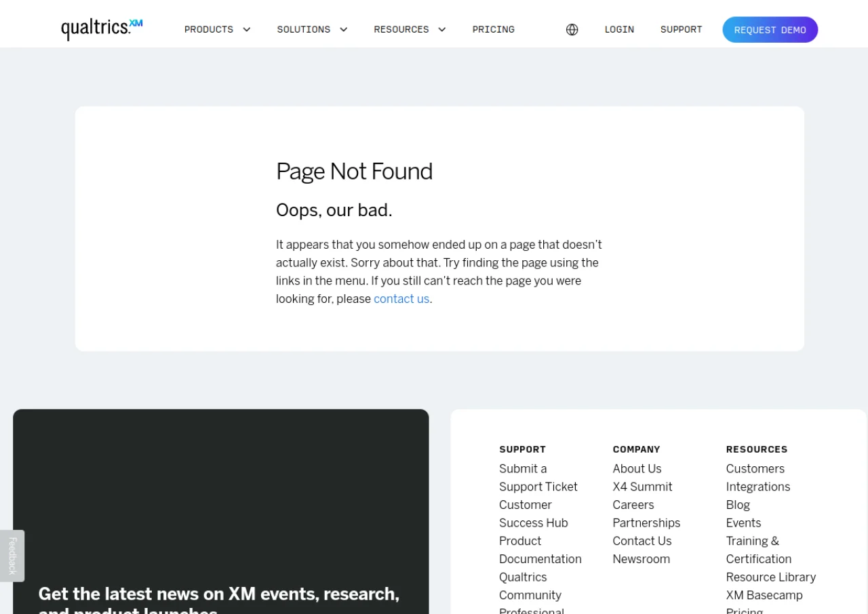Open Submit a Support Ticket link
The image size is (868, 614).
(538, 478)
